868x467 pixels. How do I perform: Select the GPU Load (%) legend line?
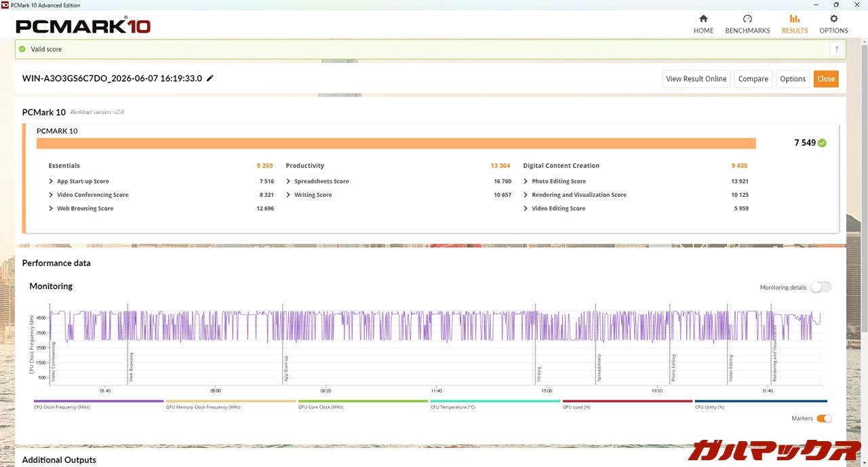(x=628, y=401)
